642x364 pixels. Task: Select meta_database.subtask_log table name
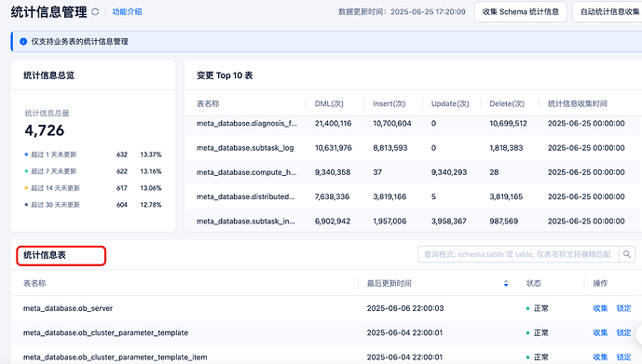(245, 148)
